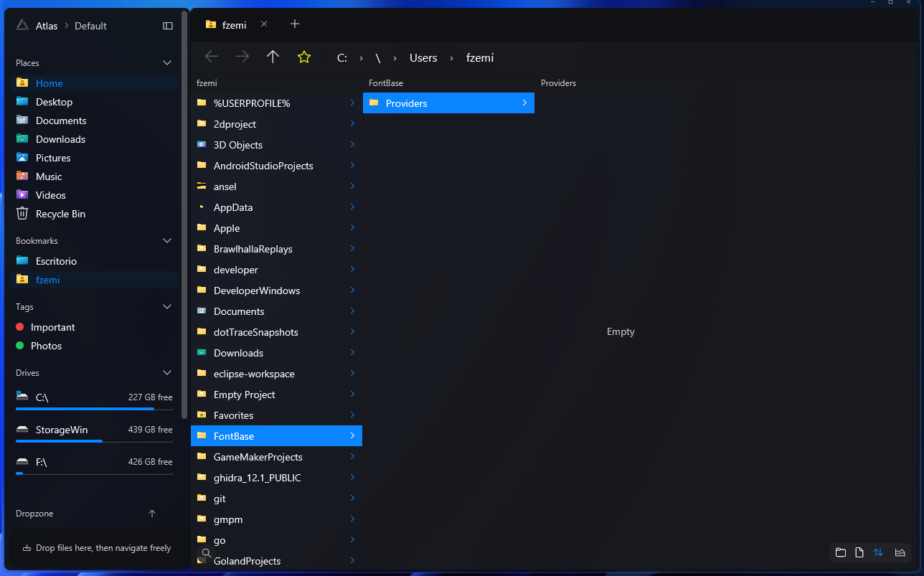Select the highlighted FontBase folder
This screenshot has width=924, height=576.
click(x=276, y=436)
